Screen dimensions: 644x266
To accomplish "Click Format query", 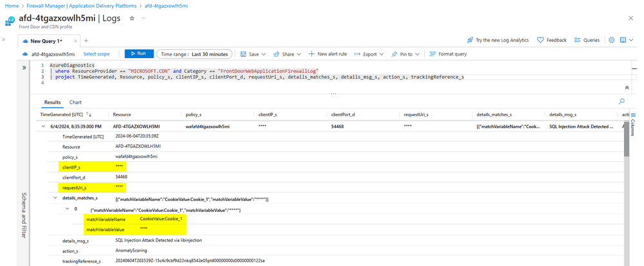I will click(448, 54).
